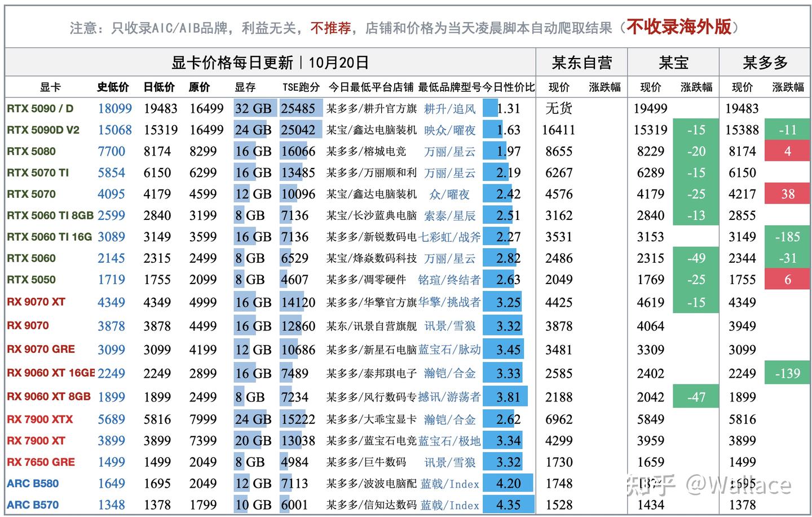Click the 某东/讯景自营旗舰 store cell

pos(372,326)
